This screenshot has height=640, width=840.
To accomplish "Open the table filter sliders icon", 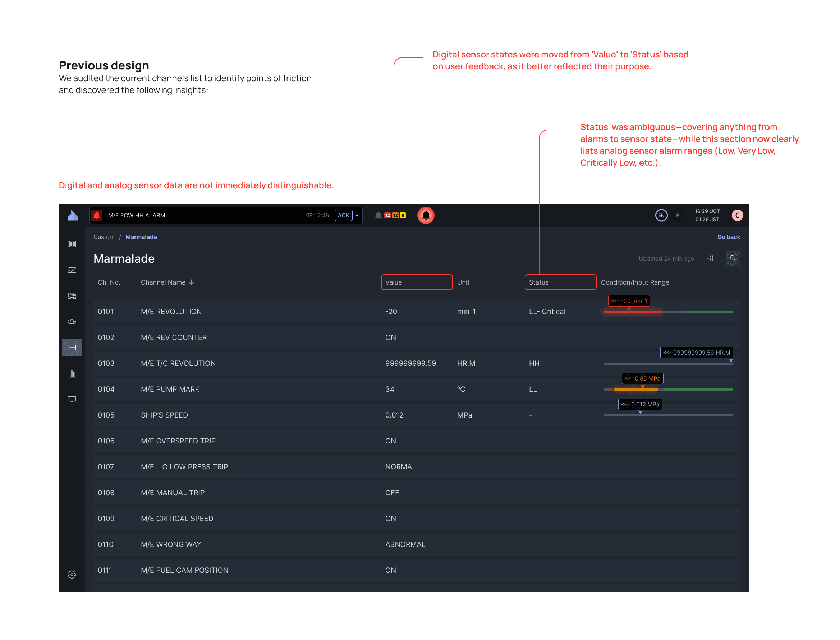I will pyautogui.click(x=710, y=258).
